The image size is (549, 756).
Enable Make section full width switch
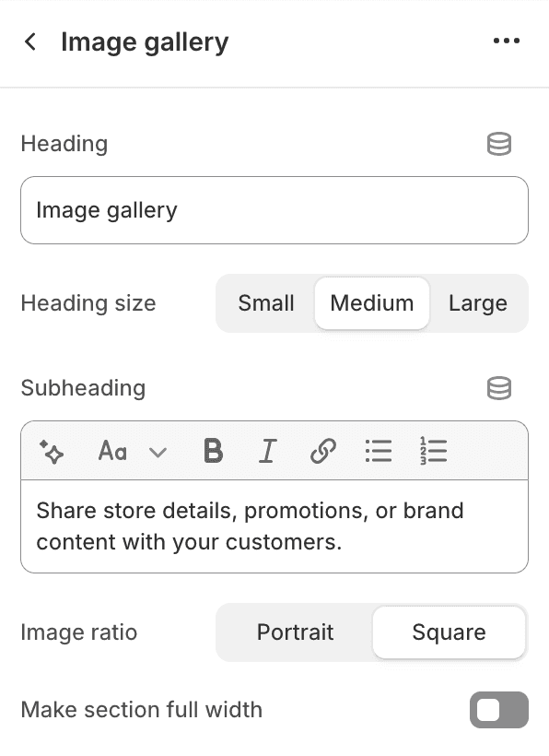[x=499, y=710]
